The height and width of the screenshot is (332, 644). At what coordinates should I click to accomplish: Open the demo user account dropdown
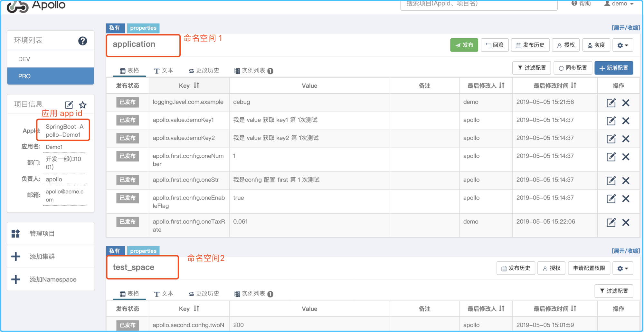618,4
